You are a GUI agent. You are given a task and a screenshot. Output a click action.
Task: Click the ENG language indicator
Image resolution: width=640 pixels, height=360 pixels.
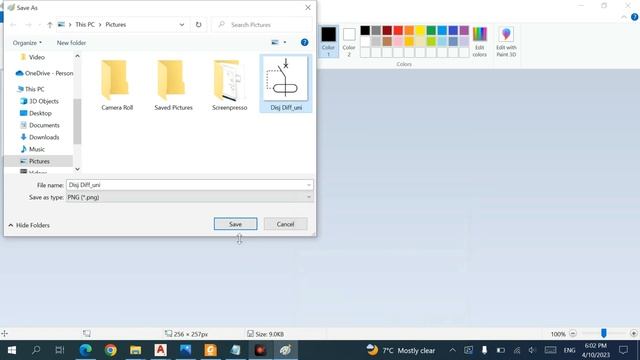pyautogui.click(x=569, y=350)
